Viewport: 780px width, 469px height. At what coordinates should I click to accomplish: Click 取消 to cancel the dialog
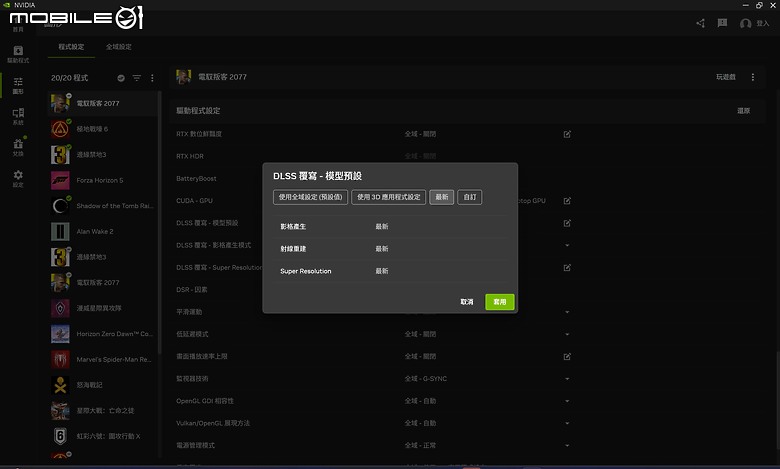pyautogui.click(x=467, y=302)
